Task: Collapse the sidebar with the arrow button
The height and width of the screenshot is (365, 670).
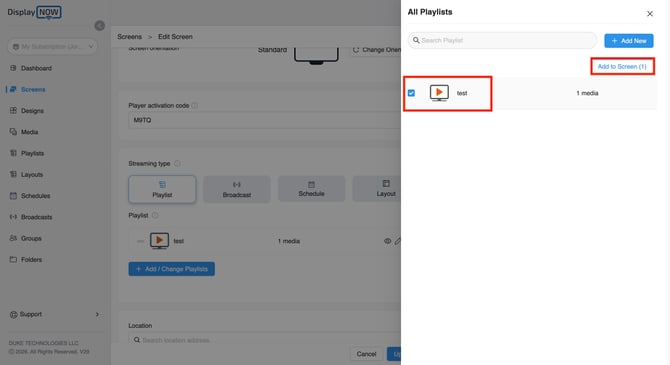Action: click(100, 26)
